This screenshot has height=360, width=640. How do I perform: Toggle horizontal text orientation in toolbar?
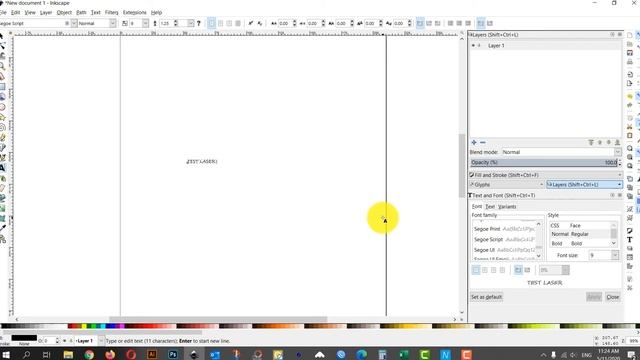(x=420, y=23)
